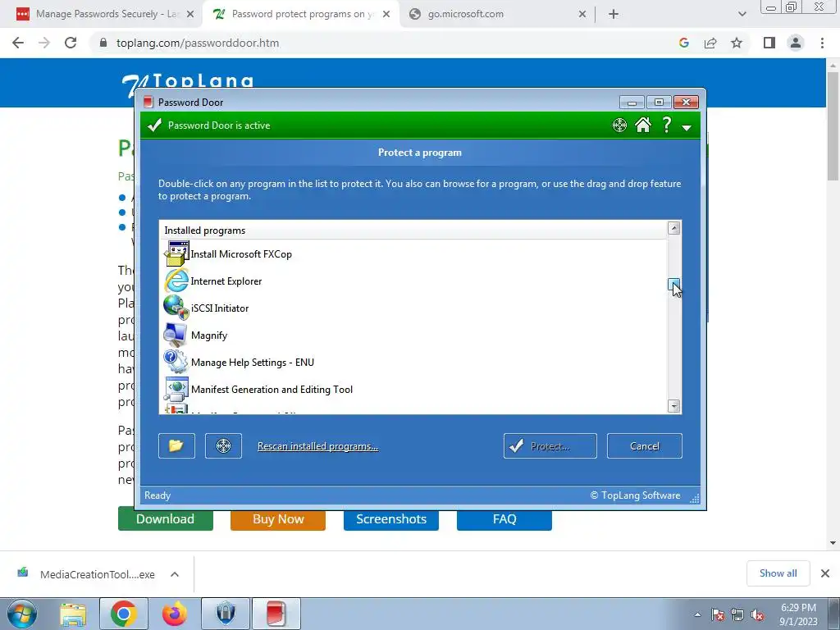Open FAQ button on TopLang page
The image size is (840, 630).
504,519
